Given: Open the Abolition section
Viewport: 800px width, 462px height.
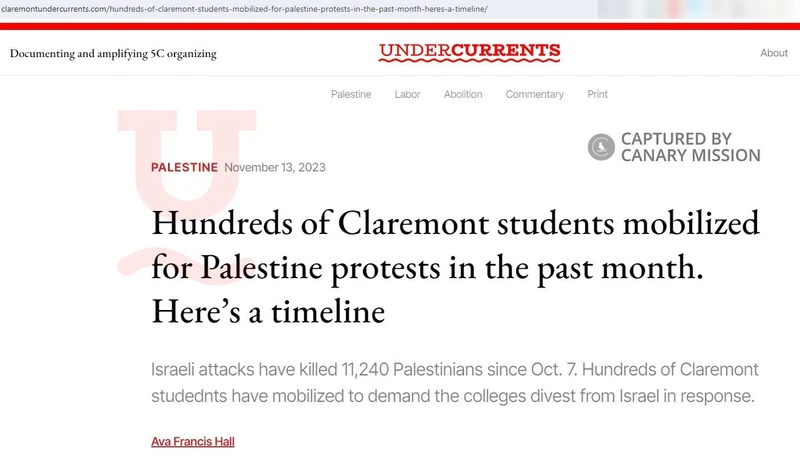Looking at the screenshot, I should 462,94.
